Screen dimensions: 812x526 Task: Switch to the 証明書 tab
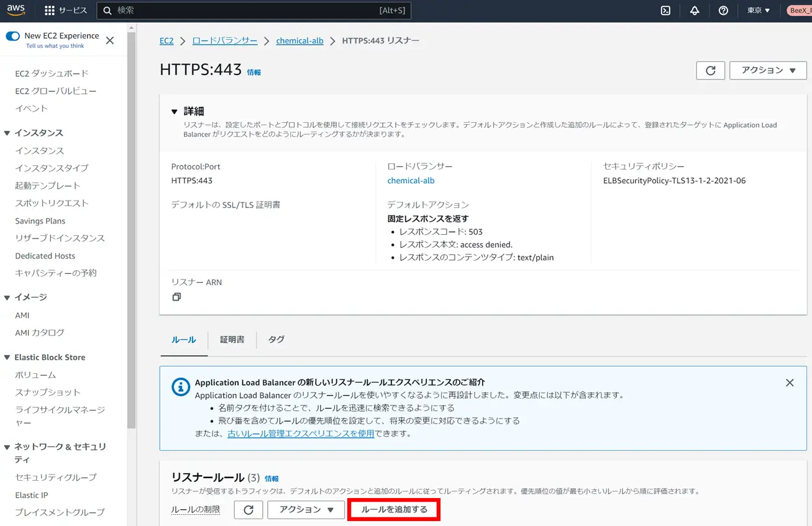tap(232, 340)
